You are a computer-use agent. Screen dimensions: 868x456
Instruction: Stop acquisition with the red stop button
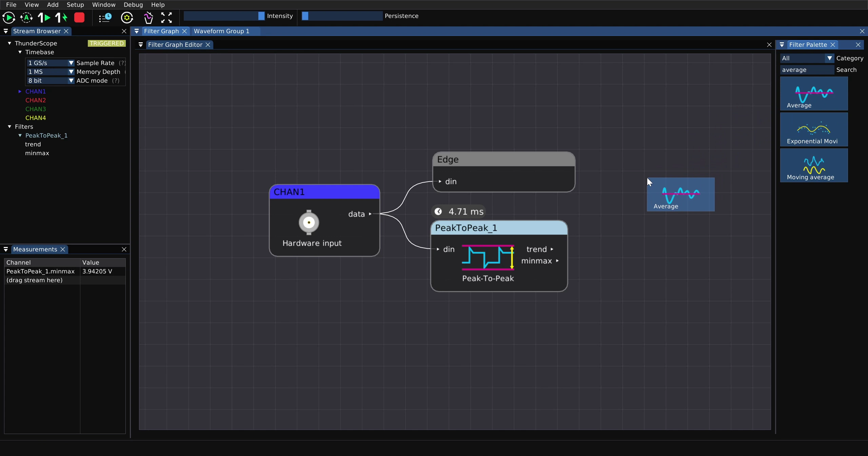[x=79, y=17]
